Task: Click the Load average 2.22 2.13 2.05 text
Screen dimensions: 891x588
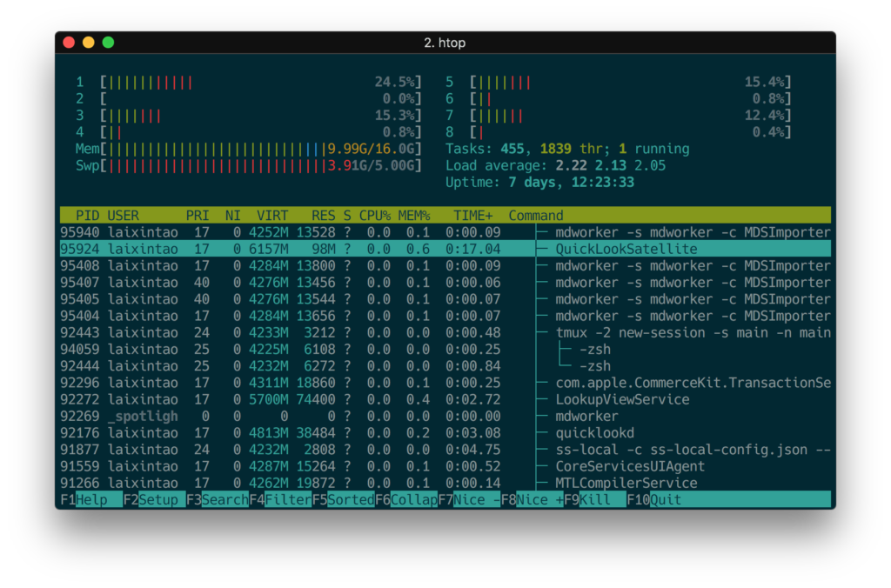Action: point(555,166)
